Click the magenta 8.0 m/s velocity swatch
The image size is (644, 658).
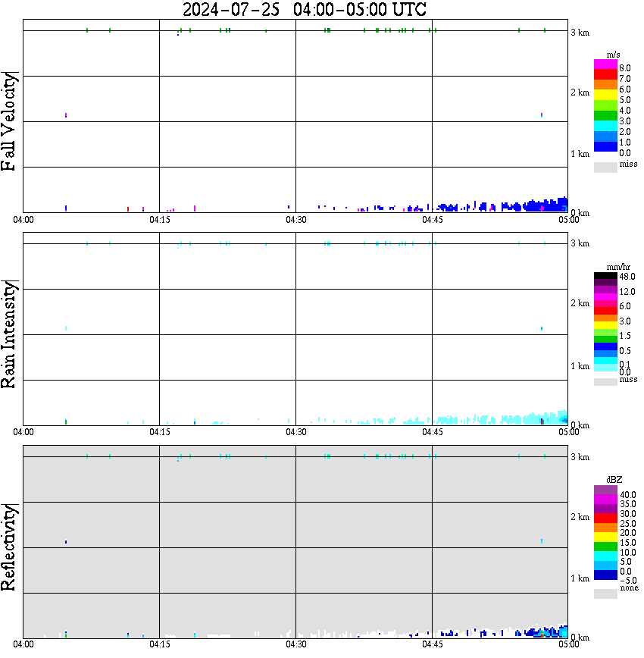pos(605,64)
